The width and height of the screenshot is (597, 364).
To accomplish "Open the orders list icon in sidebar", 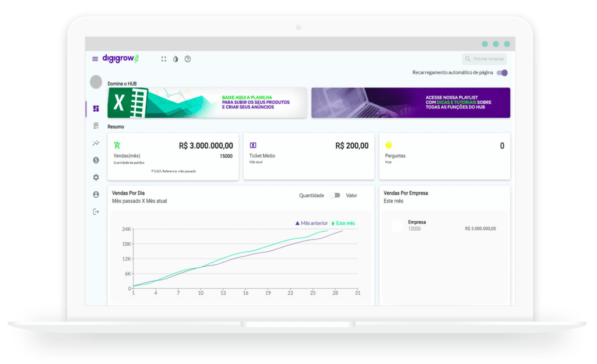I will click(x=96, y=126).
